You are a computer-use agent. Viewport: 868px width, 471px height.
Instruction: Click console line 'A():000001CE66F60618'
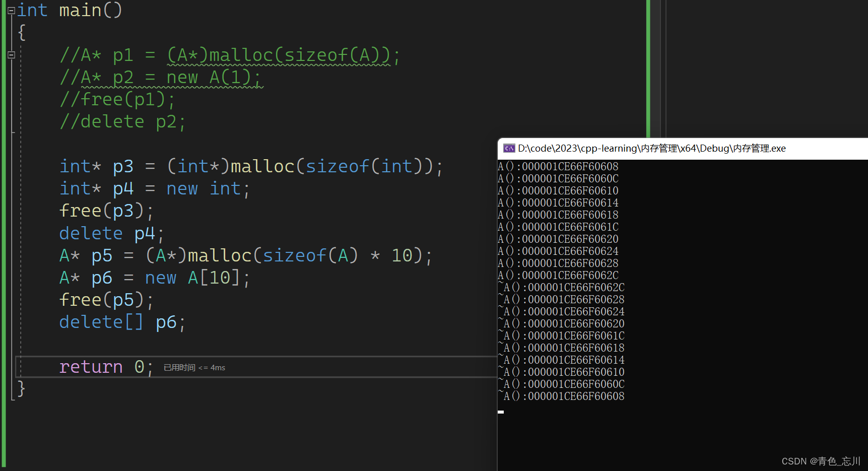click(558, 215)
